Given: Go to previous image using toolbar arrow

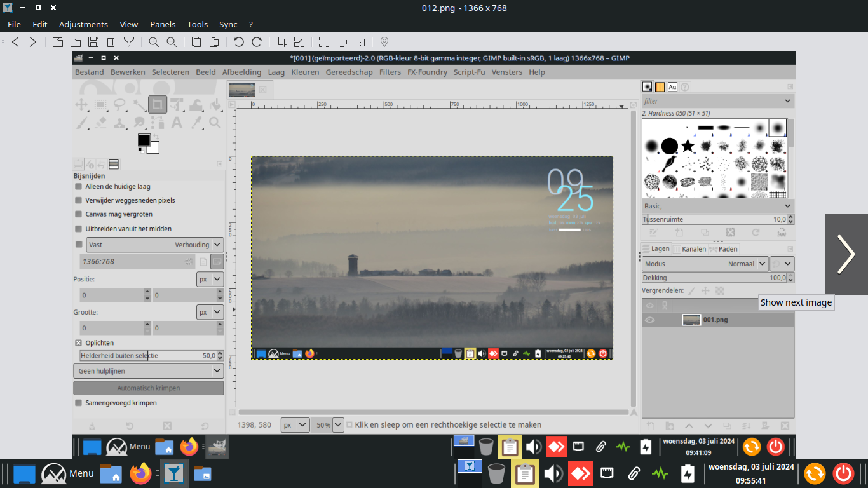Looking at the screenshot, I should [x=16, y=42].
